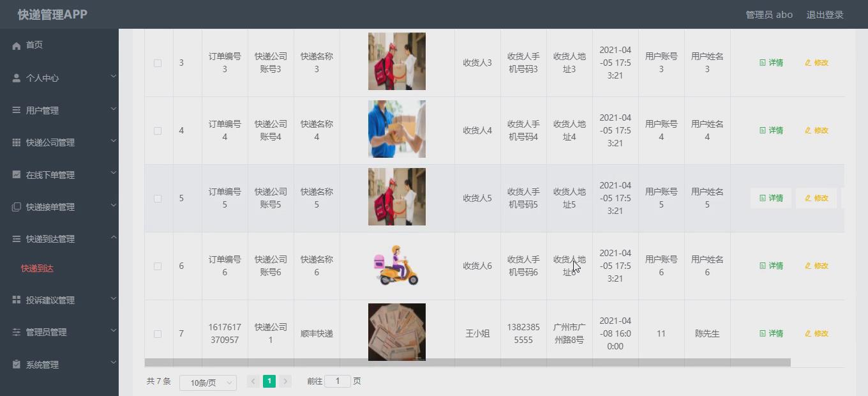
Task: Click the chart icon beside 在线下单管理
Action: [17, 174]
